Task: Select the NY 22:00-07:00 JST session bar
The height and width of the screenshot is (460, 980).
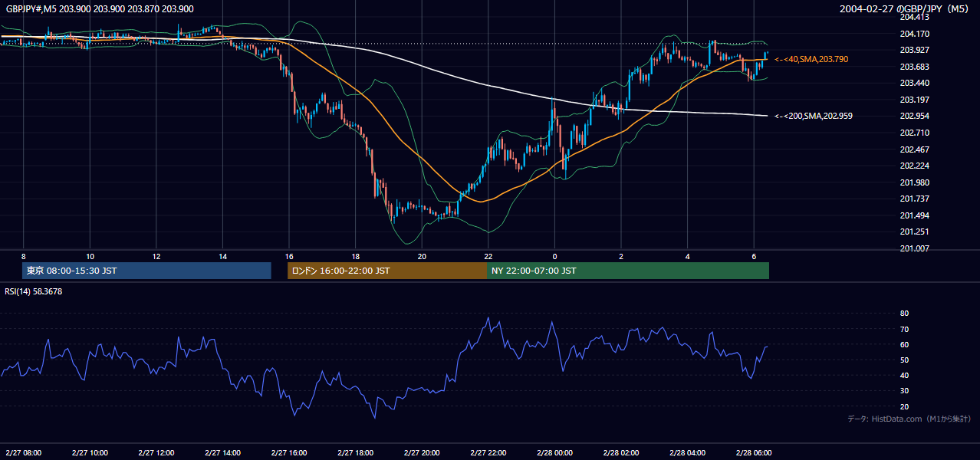Action: tap(628, 271)
